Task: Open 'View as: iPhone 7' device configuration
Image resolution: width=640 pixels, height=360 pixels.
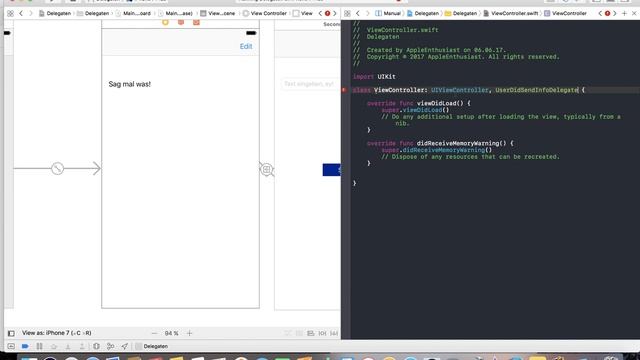Action: [57, 333]
